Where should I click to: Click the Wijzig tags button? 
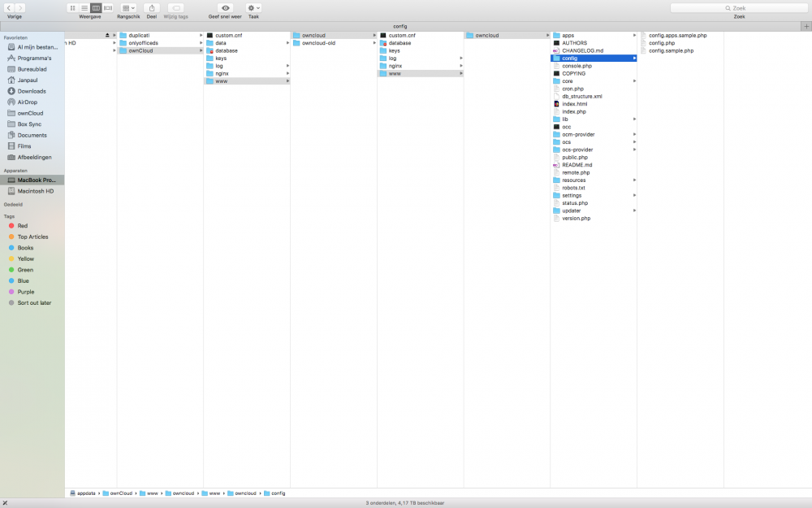(176, 8)
